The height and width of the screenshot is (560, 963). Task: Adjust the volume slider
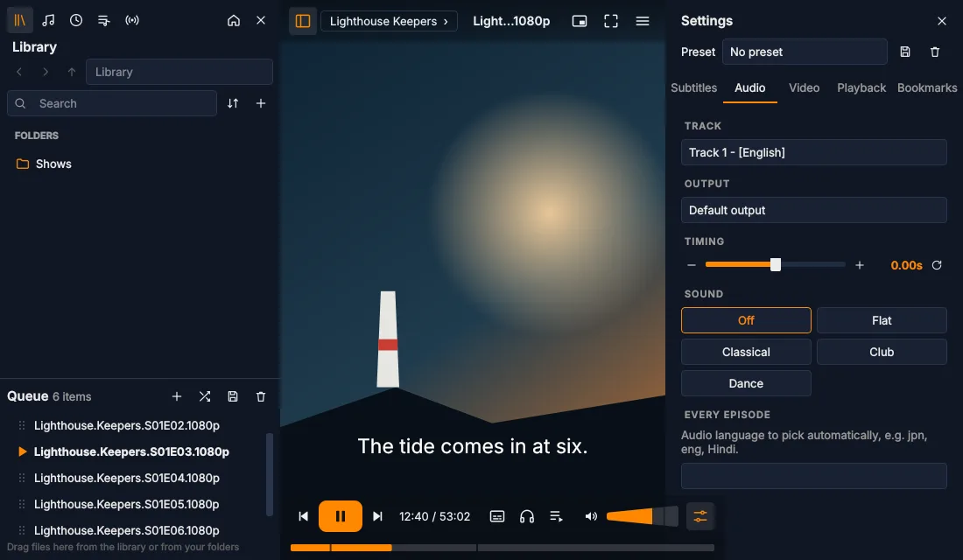(643, 516)
